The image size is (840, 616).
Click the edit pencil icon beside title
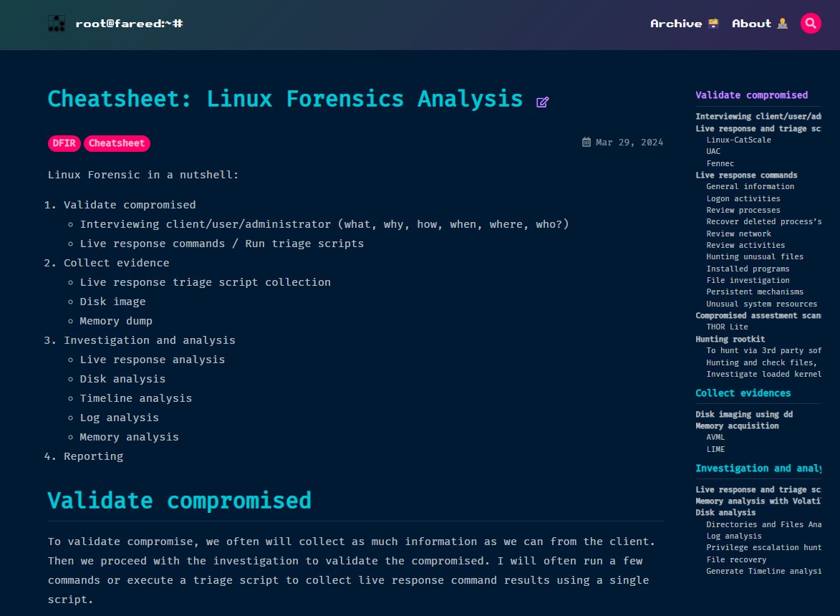(542, 102)
